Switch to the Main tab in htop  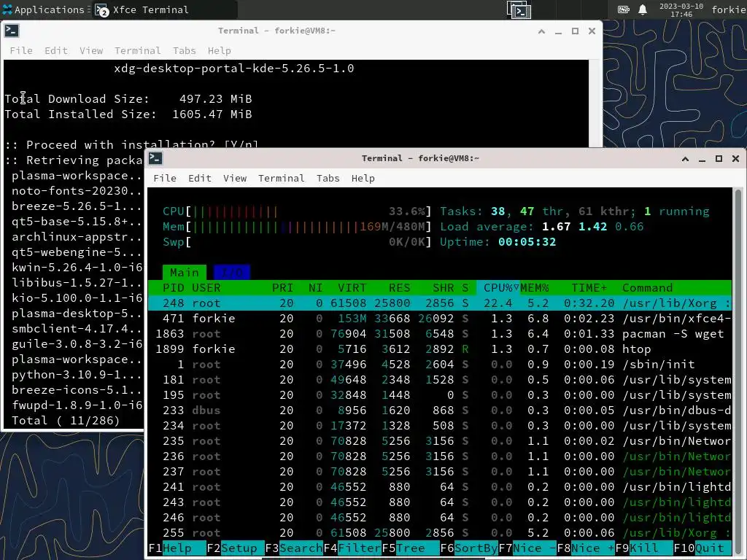[x=185, y=273]
